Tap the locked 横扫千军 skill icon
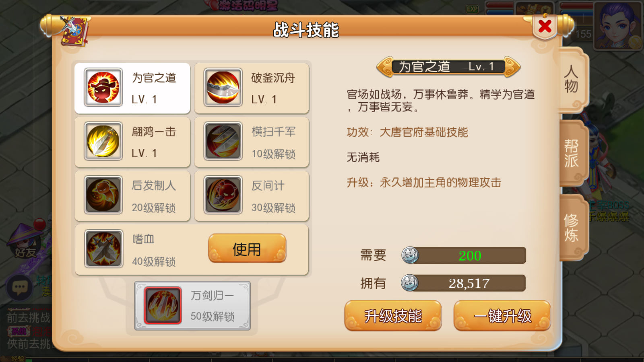 coord(223,141)
